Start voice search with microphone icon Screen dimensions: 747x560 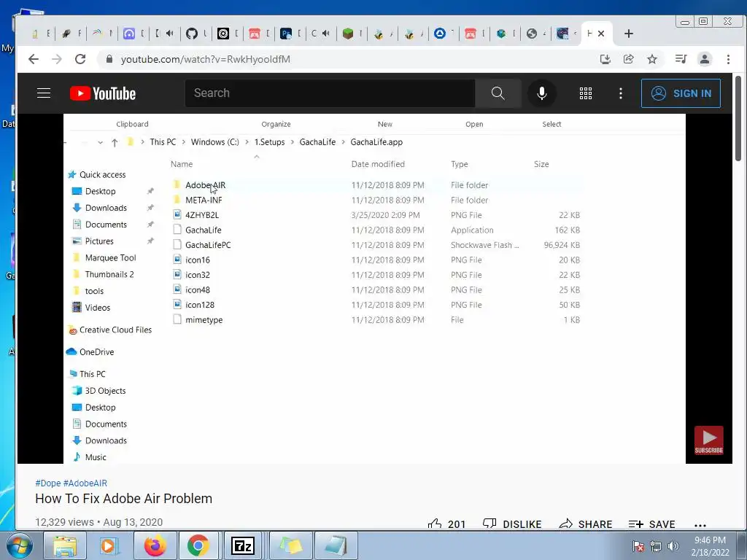point(542,93)
